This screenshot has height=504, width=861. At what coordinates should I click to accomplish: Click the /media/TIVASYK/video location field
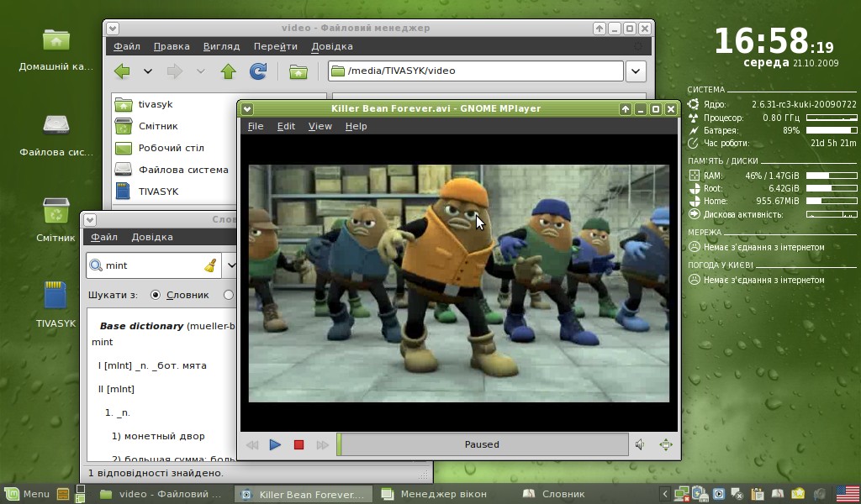click(476, 71)
